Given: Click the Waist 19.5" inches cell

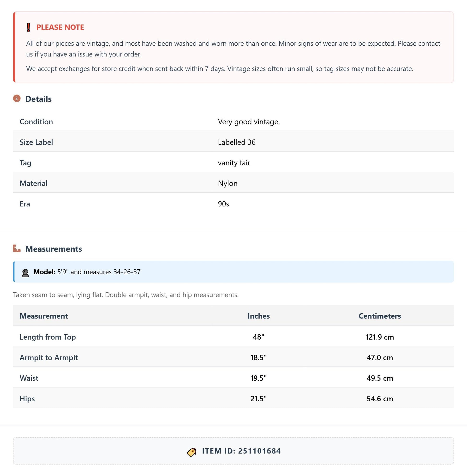Looking at the screenshot, I should 258,378.
